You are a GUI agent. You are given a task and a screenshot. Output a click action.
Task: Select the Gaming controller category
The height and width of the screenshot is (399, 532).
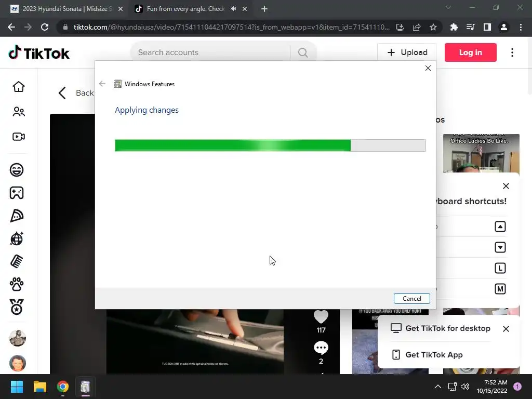click(17, 193)
